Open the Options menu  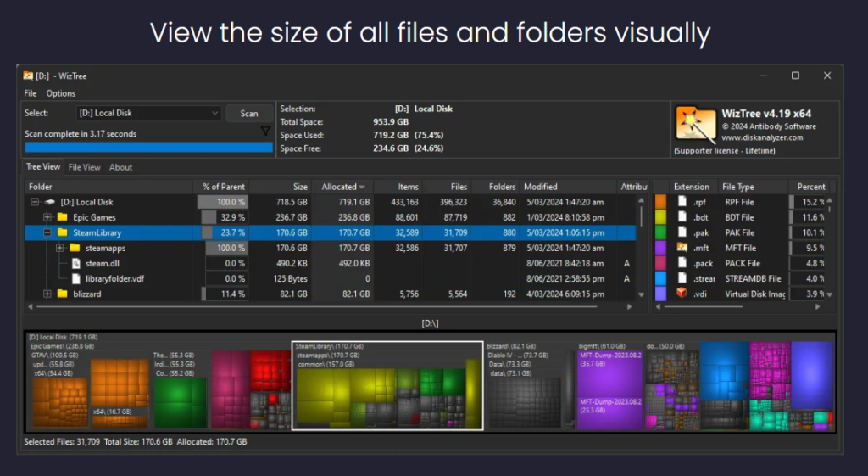tap(61, 93)
